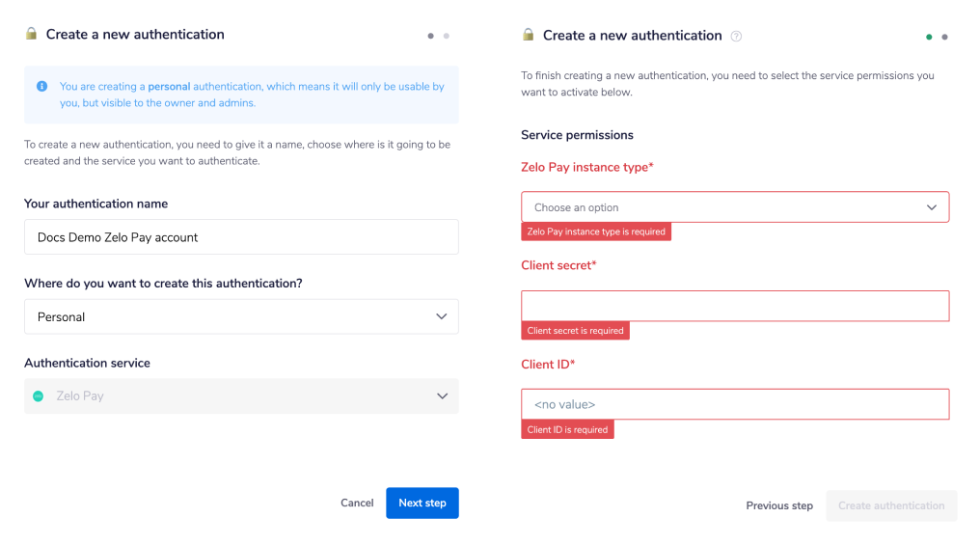The image size is (980, 545).
Task: Click the Client secret input field
Action: coord(735,306)
